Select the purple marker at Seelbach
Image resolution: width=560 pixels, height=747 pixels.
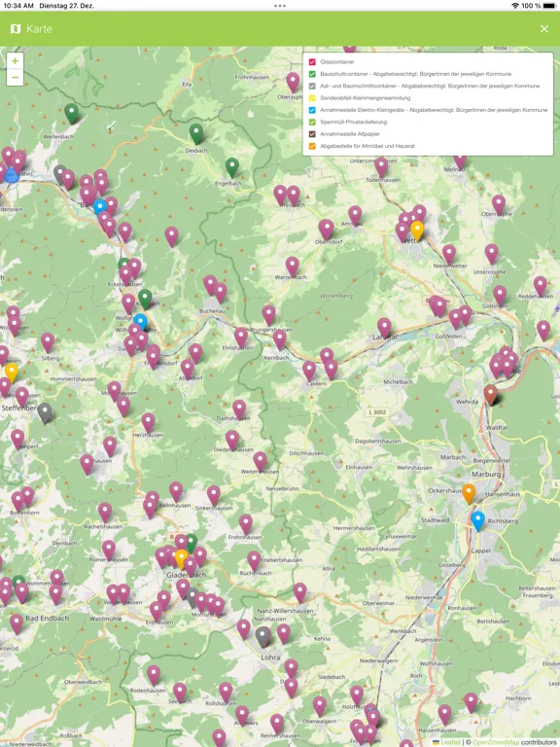tap(180, 693)
